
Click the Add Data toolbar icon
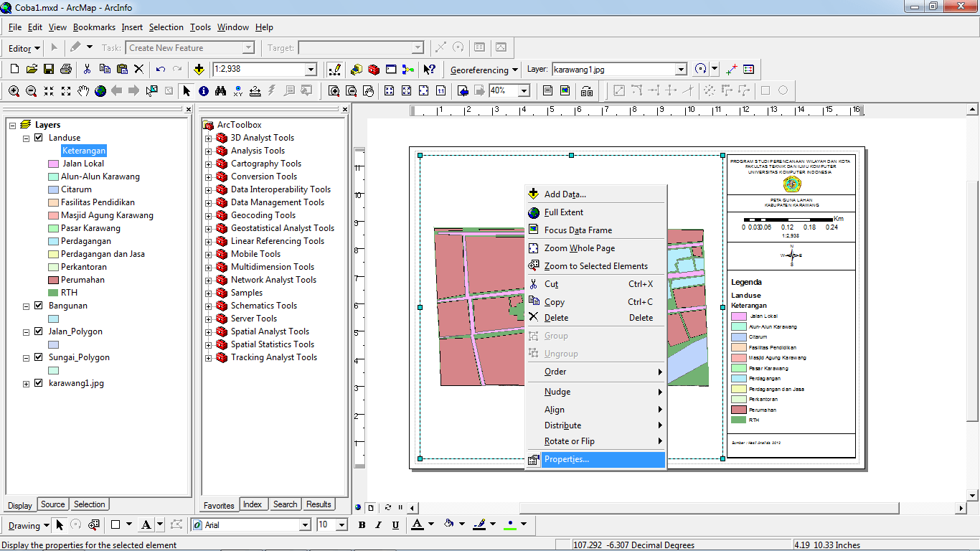tap(199, 70)
